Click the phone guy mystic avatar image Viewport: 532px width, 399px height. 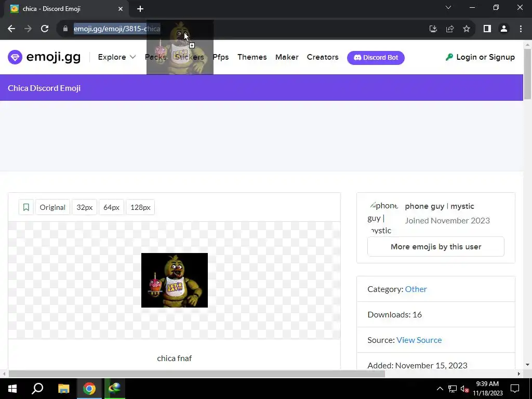pos(383,218)
